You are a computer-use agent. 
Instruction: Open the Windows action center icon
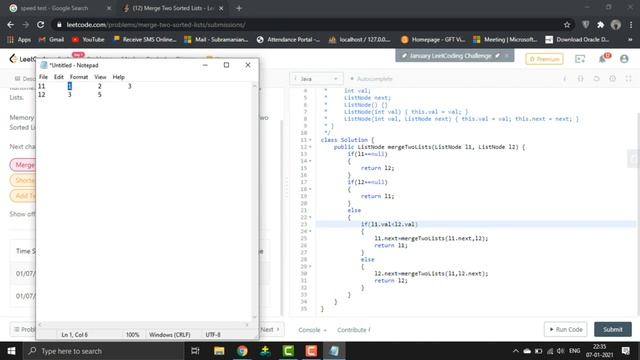(x=626, y=351)
